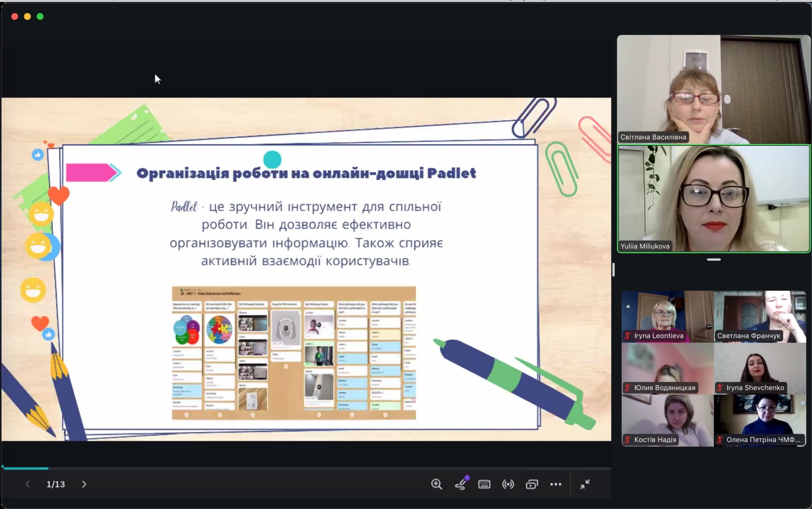Go to the previous slide arrow
Viewport: 812px width, 509px height.
click(28, 484)
